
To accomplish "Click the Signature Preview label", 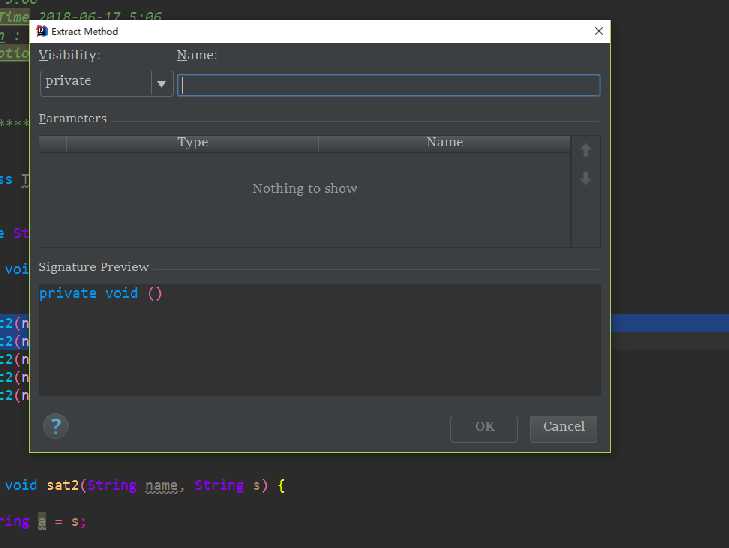I will pyautogui.click(x=93, y=267).
